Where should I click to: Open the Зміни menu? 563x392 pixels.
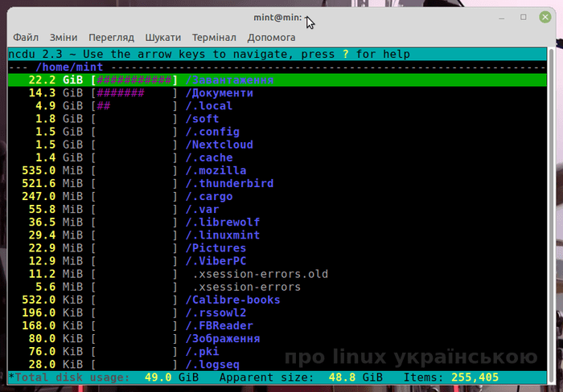click(64, 37)
